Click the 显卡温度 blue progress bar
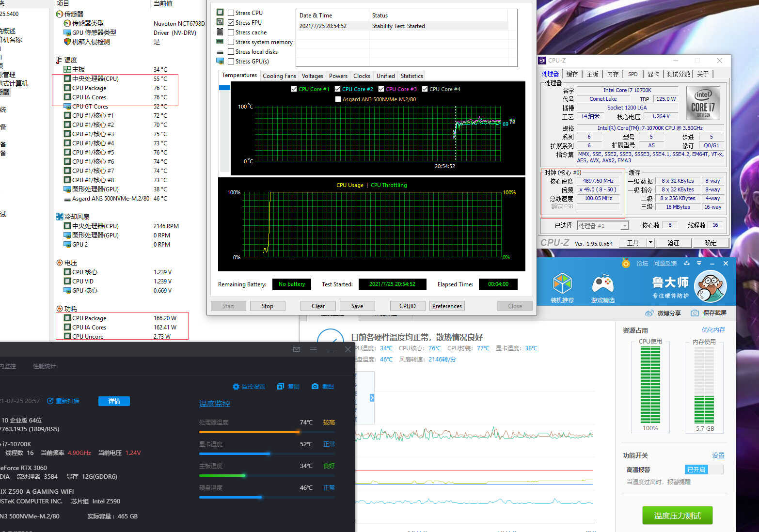 pos(267,454)
